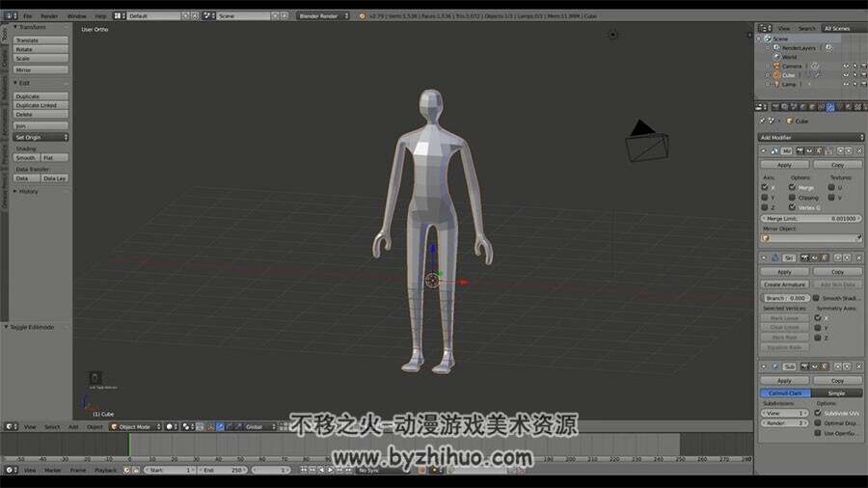Open the 3D viewport Object menu
868x488 pixels.
coord(95,426)
